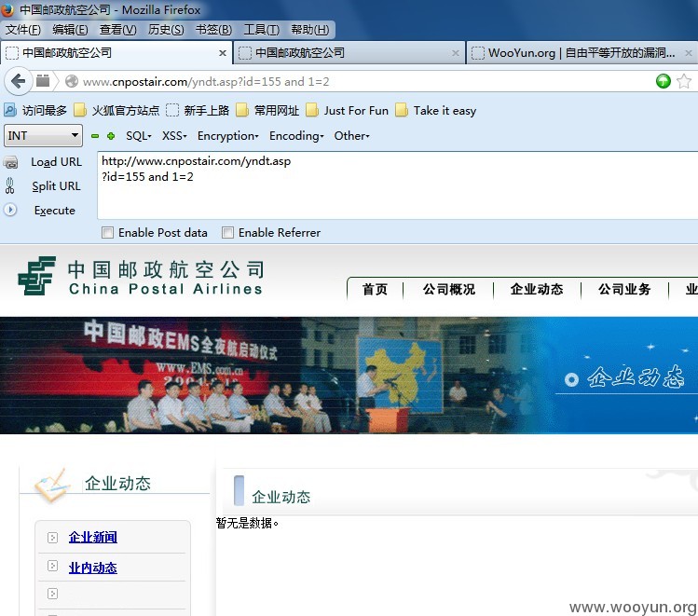Open the 新手上路 bookmark

click(x=198, y=110)
